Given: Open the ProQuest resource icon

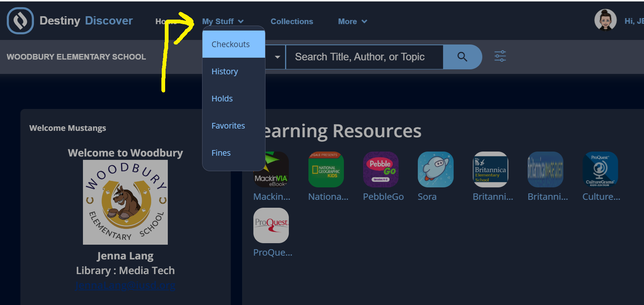Looking at the screenshot, I should pyautogui.click(x=271, y=225).
